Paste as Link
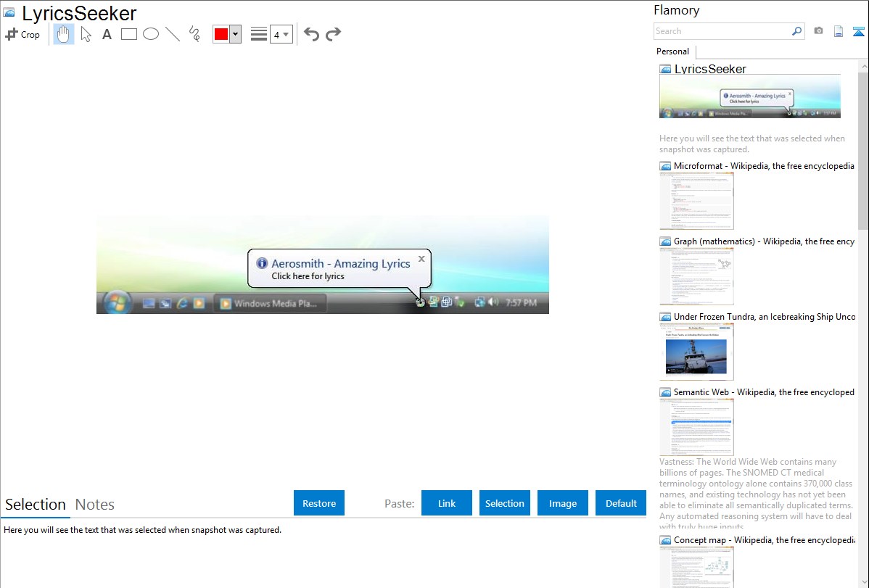 [x=447, y=503]
